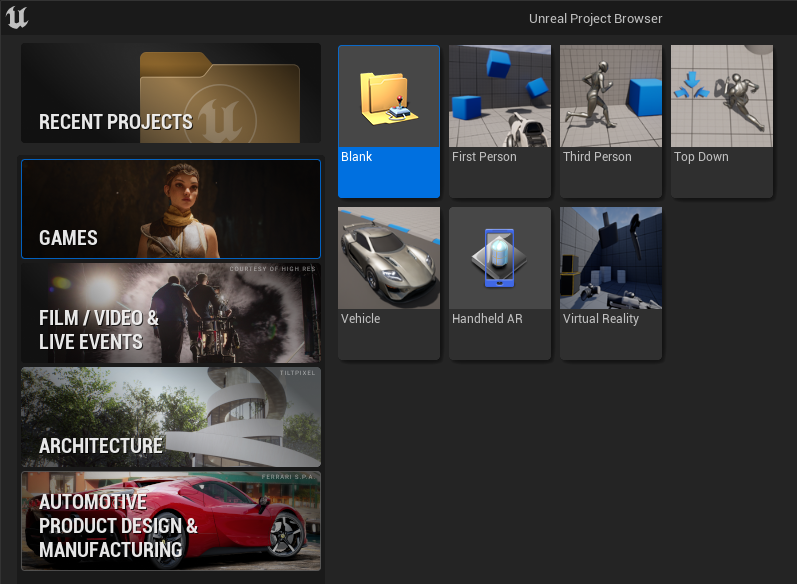The height and width of the screenshot is (584, 797).
Task: Click the Top Down label
Action: coord(701,157)
